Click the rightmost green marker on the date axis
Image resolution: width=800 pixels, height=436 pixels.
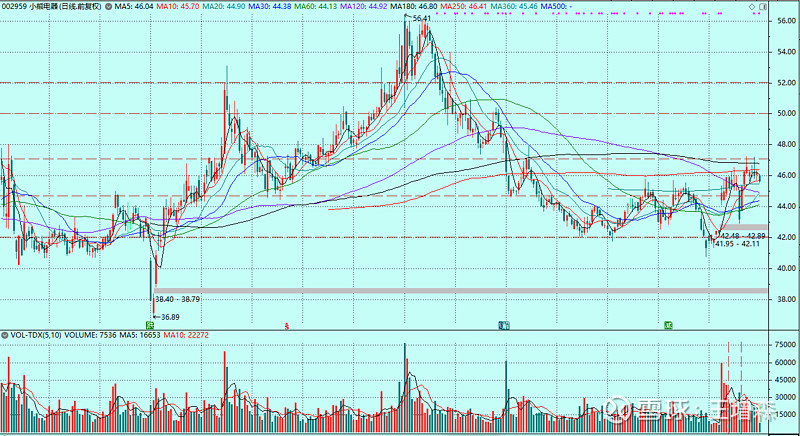(x=668, y=325)
